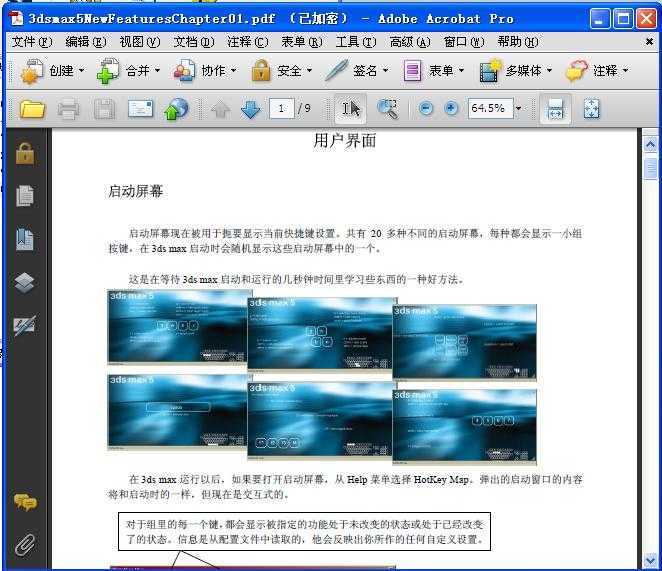The width and height of the screenshot is (662, 571).
Task: Open the 文件(F) menu
Action: (32, 42)
